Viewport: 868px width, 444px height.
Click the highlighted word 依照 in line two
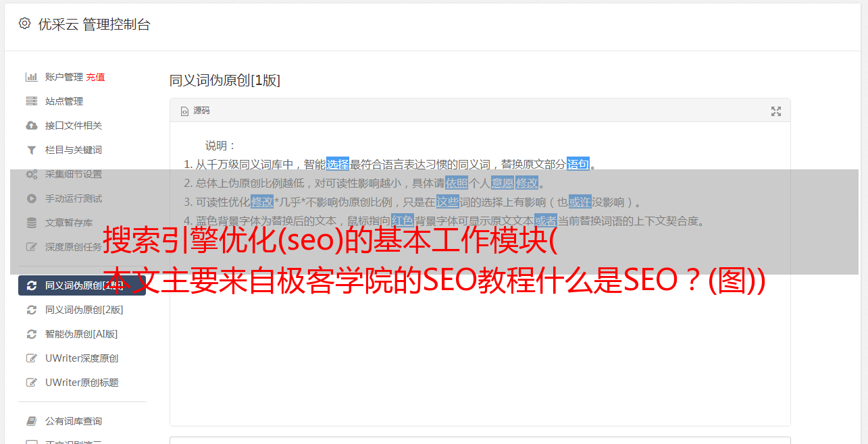(x=457, y=183)
